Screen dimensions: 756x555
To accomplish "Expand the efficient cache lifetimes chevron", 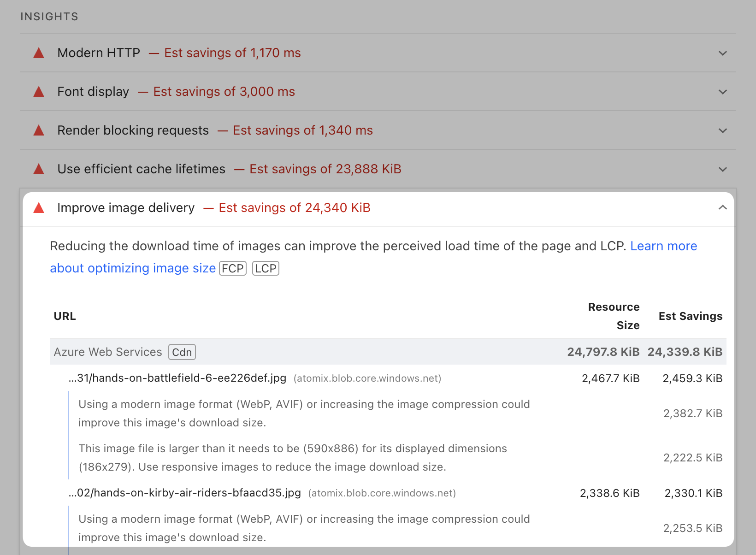I will click(723, 169).
